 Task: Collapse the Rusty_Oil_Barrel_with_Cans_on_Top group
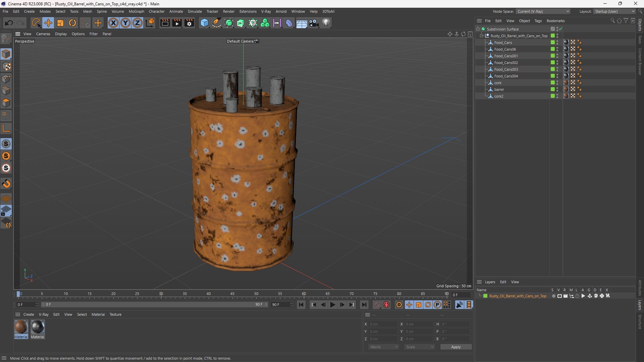482,36
